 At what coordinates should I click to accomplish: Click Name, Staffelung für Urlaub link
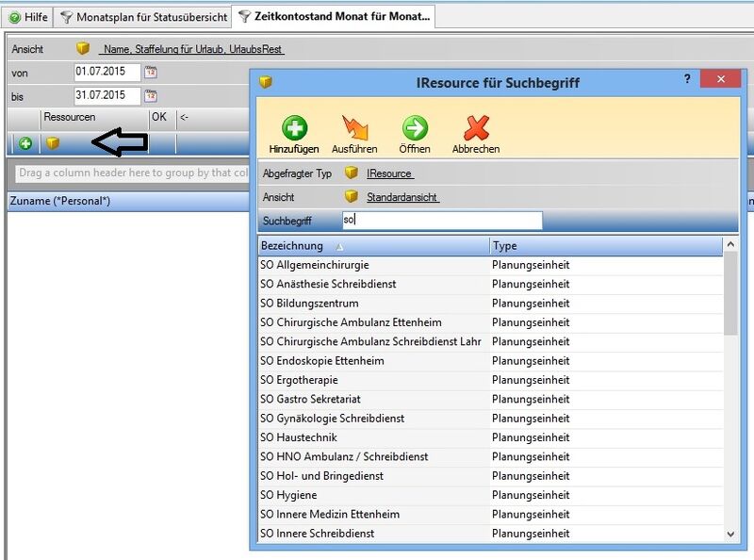click(x=192, y=49)
